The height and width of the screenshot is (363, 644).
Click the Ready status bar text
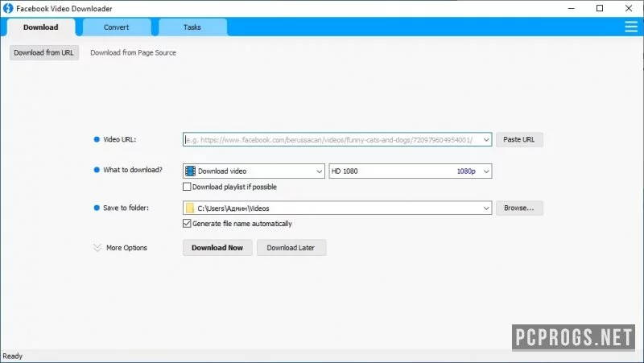[x=13, y=356]
